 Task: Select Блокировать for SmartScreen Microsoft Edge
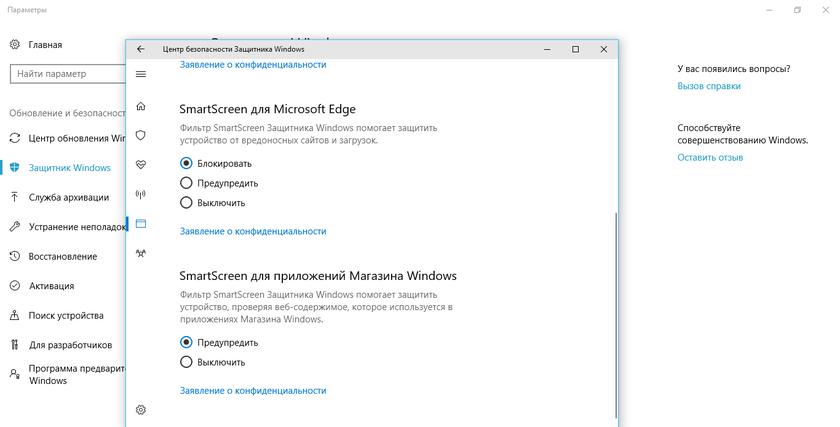tap(186, 163)
